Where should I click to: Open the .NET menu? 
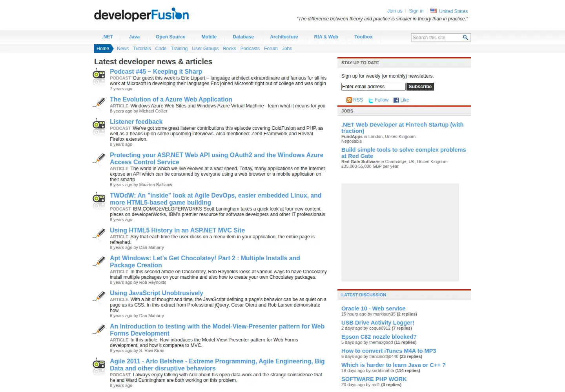108,37
